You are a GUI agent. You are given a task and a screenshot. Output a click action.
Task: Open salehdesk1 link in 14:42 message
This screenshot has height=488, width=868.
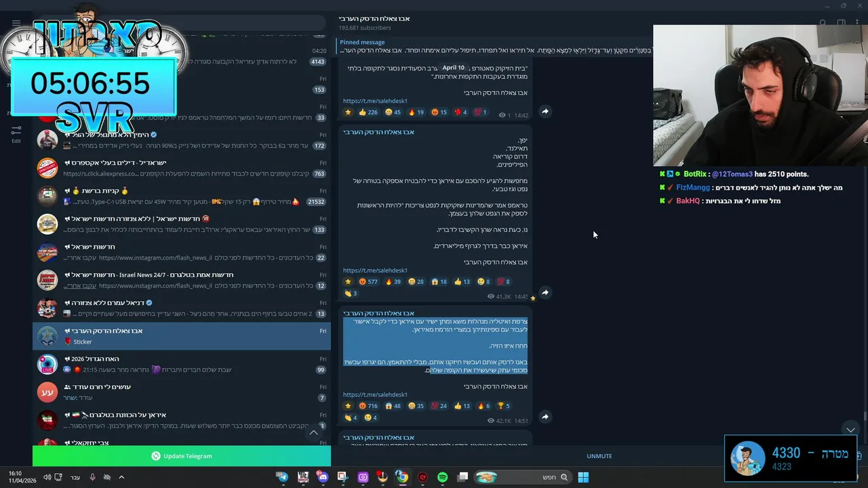point(375,101)
